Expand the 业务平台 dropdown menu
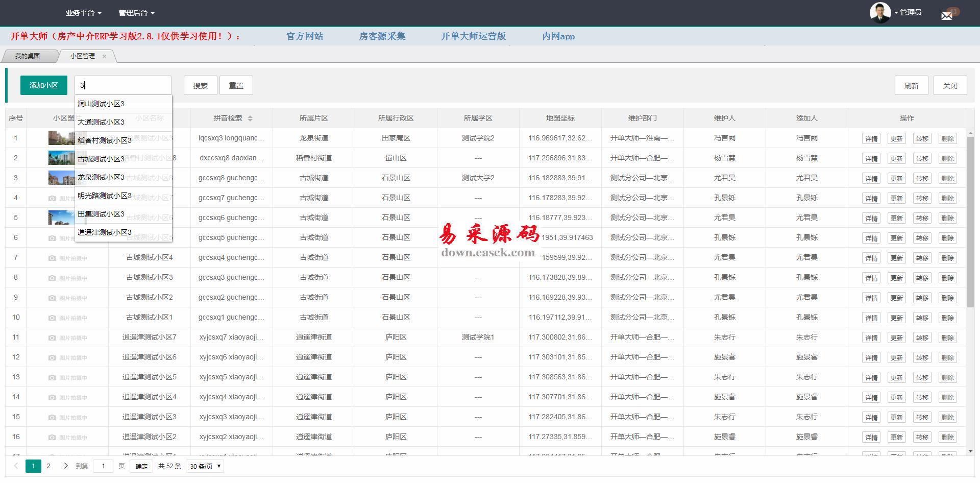980x483 pixels. [x=83, y=13]
